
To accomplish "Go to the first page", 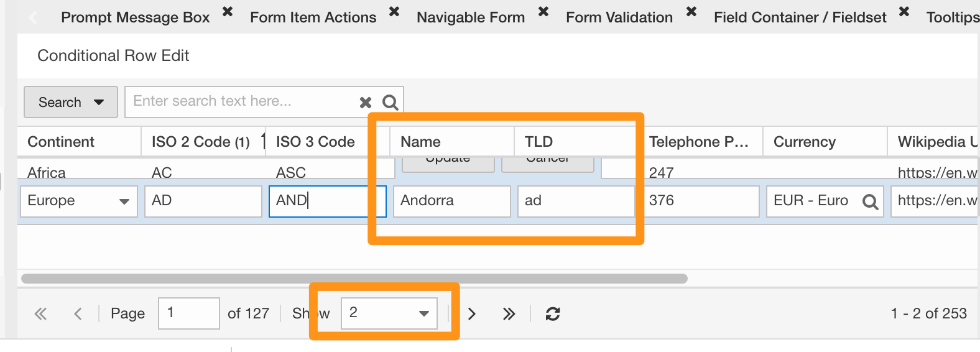I will coord(40,314).
